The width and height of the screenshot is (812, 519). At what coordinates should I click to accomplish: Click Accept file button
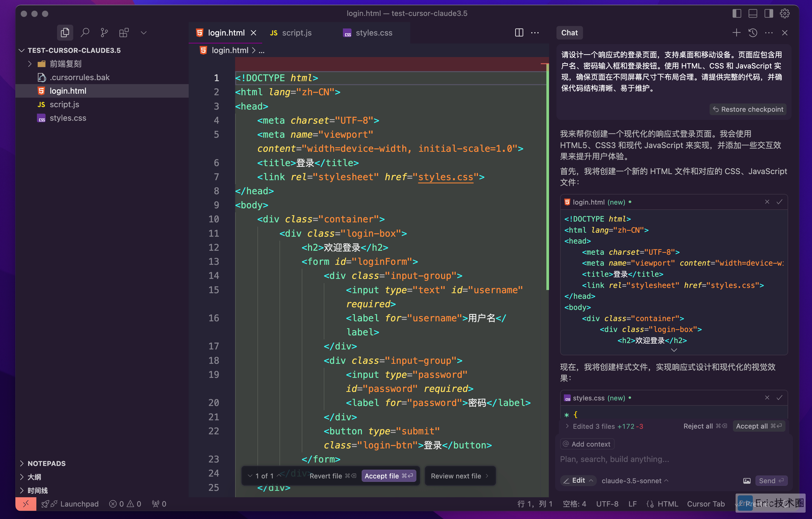(388, 476)
